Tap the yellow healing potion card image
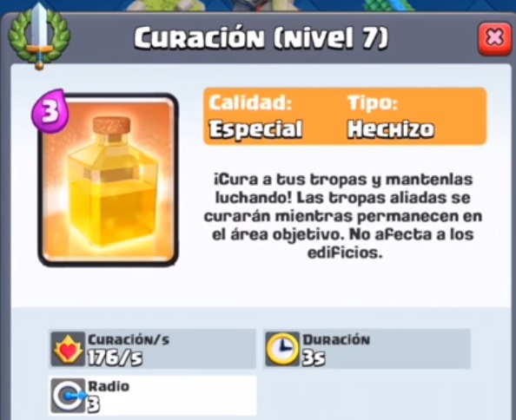 pyautogui.click(x=109, y=180)
